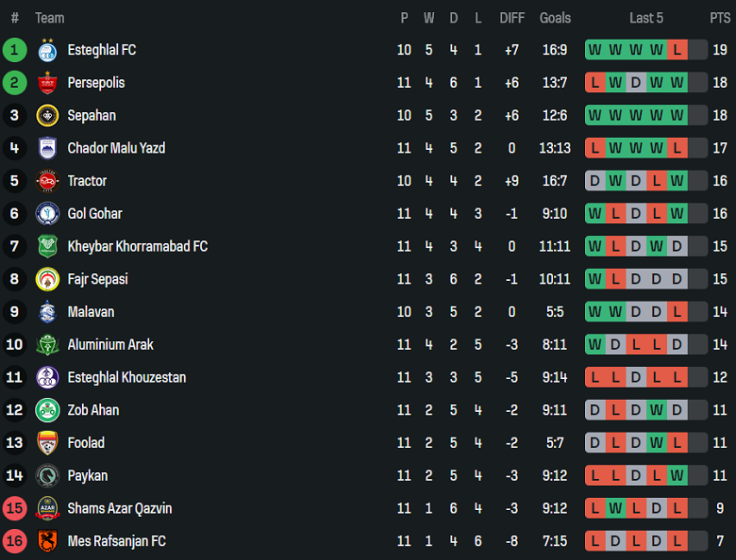Open the Kheybar Khorramabad FC team link
The width and height of the screenshot is (736, 560).
pyautogui.click(x=137, y=247)
